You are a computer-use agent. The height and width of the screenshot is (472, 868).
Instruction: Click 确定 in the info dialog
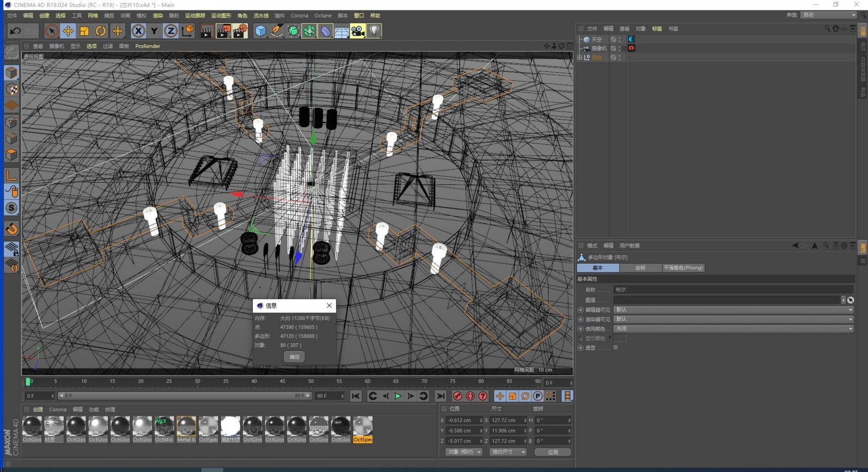pyautogui.click(x=294, y=357)
